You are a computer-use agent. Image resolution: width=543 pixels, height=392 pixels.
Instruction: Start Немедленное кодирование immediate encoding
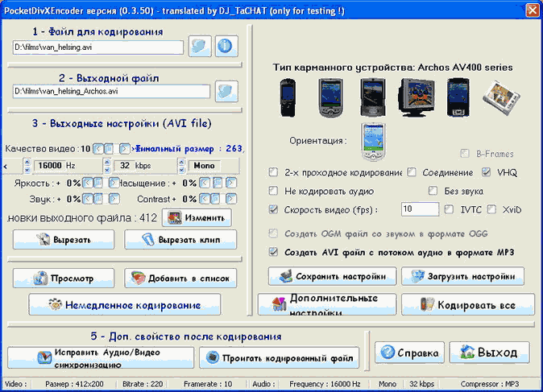(x=125, y=304)
